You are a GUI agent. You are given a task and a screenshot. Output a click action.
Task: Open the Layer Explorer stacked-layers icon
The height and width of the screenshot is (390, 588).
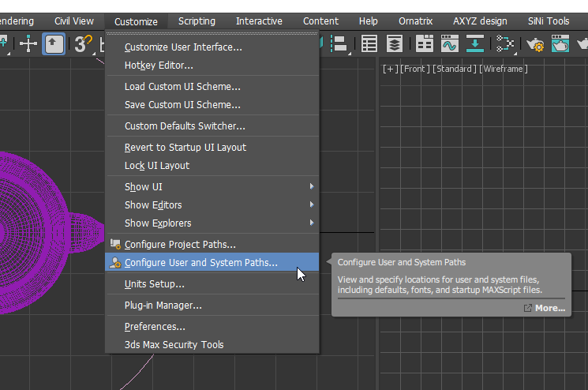[394, 44]
